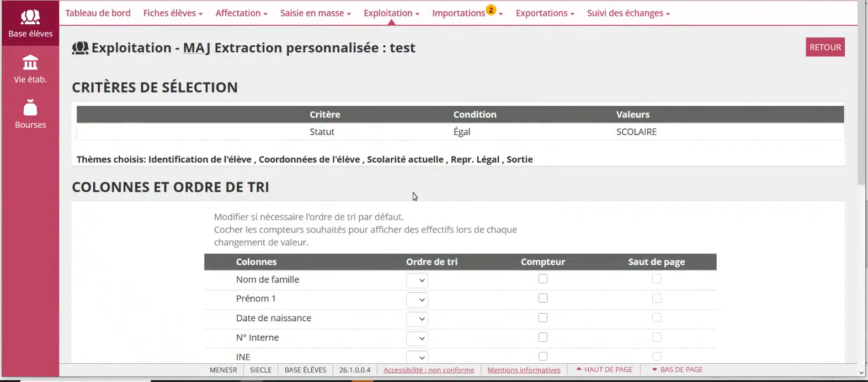The width and height of the screenshot is (868, 382).
Task: Open sort order dropdown for Nom de famille
Action: click(417, 280)
